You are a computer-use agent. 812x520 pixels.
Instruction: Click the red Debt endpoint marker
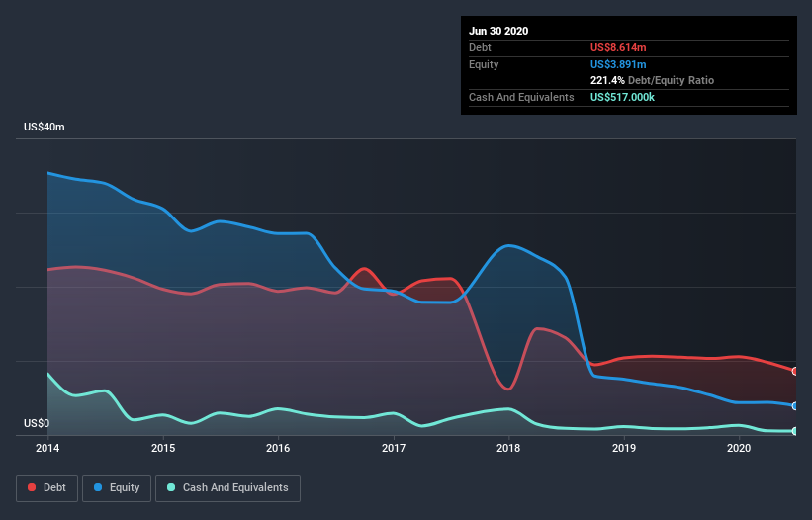795,371
